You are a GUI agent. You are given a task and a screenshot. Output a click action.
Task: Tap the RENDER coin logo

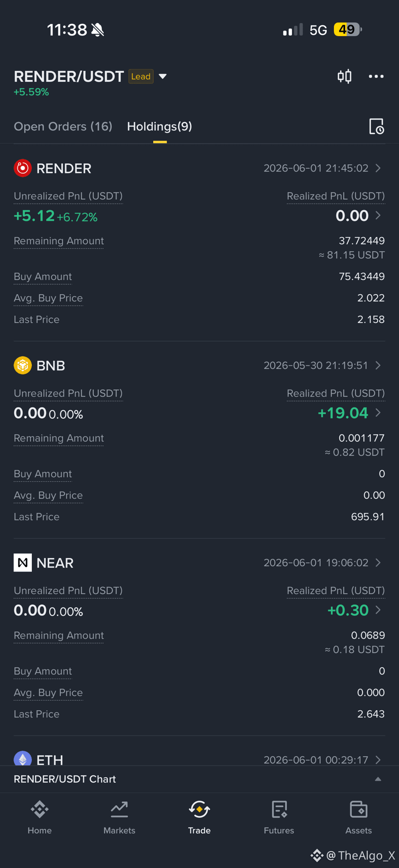23,168
